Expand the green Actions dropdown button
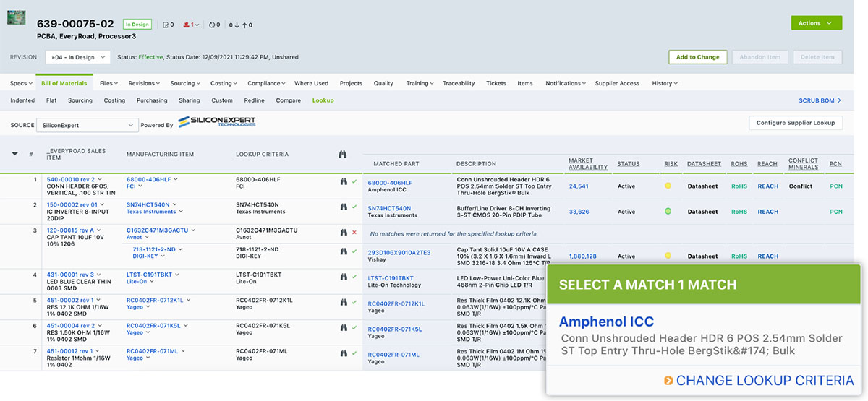Screen dimensions: 868x401 (x=817, y=23)
